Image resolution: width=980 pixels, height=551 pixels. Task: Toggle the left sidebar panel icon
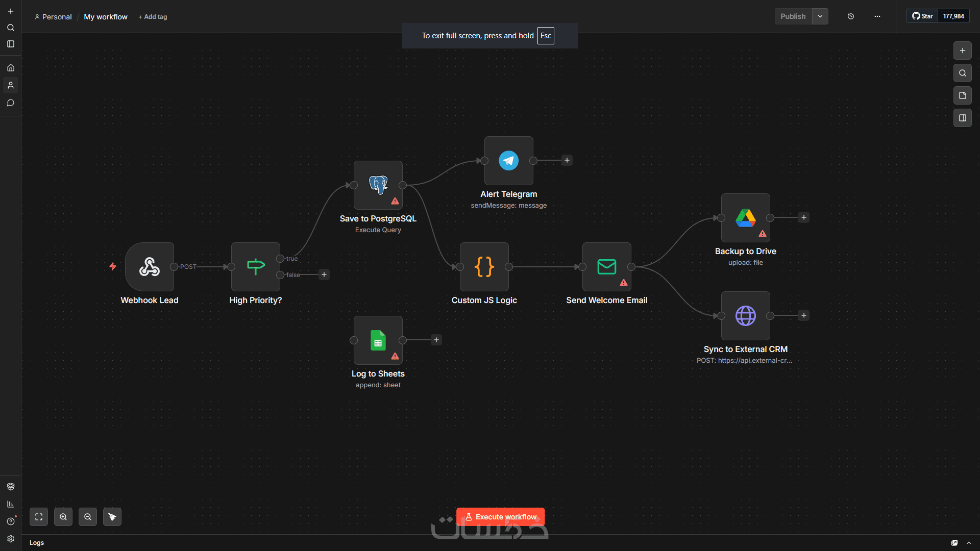tap(11, 44)
